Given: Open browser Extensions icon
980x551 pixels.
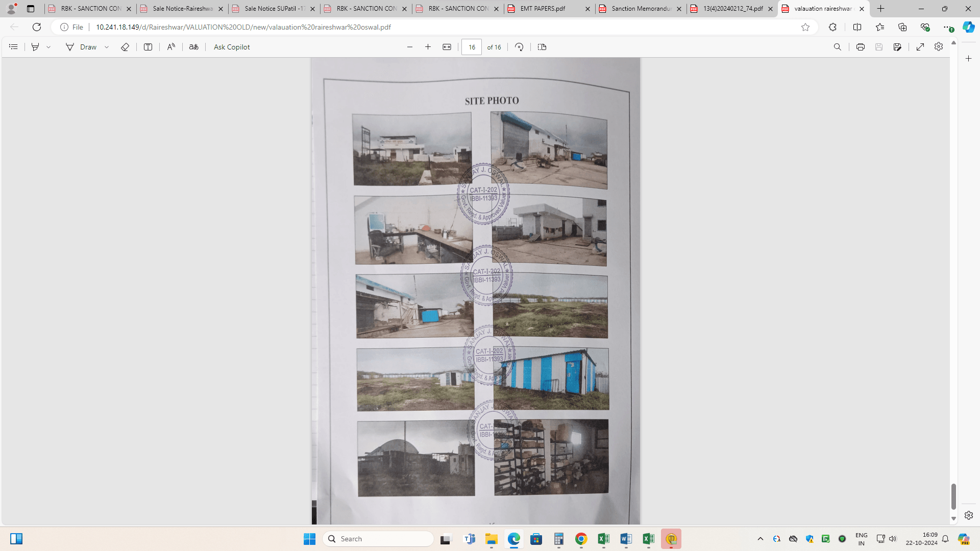Looking at the screenshot, I should [832, 27].
